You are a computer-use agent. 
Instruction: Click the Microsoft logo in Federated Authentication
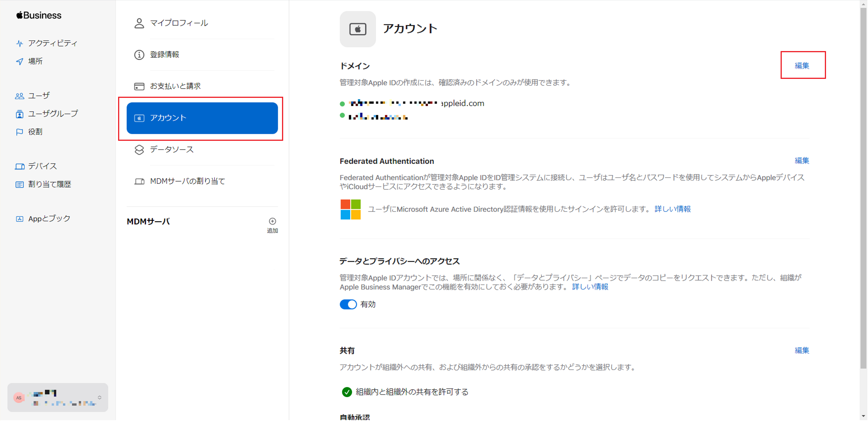[x=350, y=209]
